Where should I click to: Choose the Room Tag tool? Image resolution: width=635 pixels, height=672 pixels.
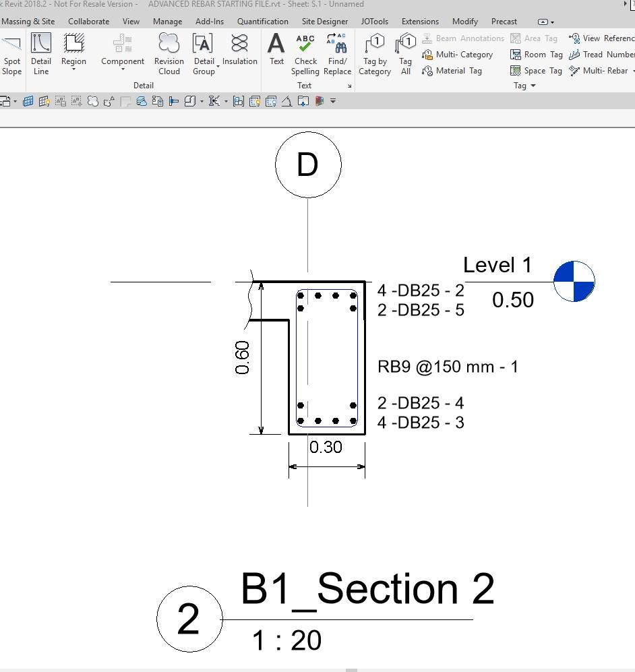pyautogui.click(x=537, y=55)
